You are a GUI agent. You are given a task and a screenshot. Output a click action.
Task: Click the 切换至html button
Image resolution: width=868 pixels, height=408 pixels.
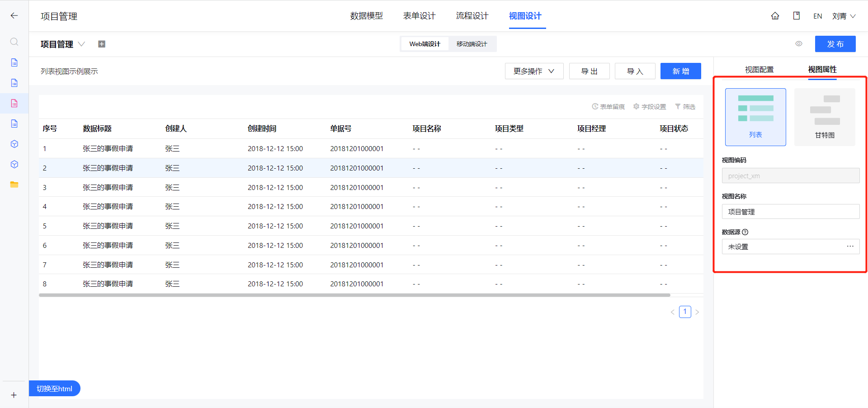[54, 389]
